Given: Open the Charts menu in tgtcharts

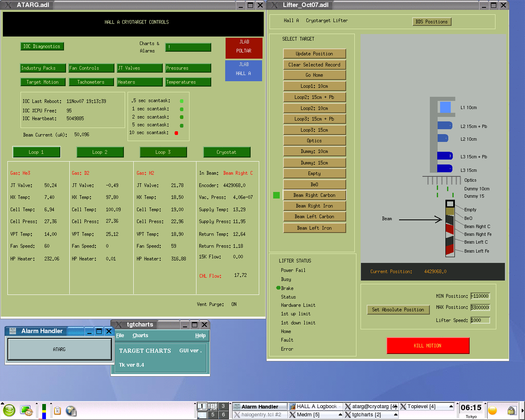Looking at the screenshot, I should click(140, 336).
